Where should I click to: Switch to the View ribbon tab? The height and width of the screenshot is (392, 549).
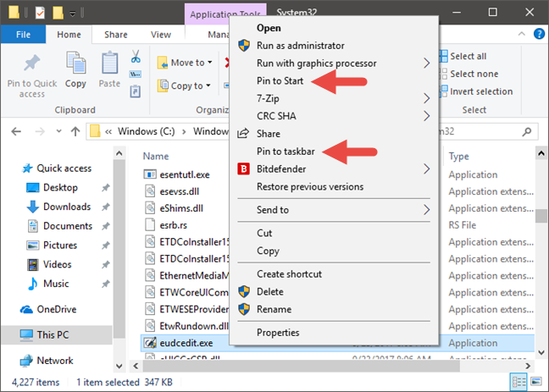[161, 35]
